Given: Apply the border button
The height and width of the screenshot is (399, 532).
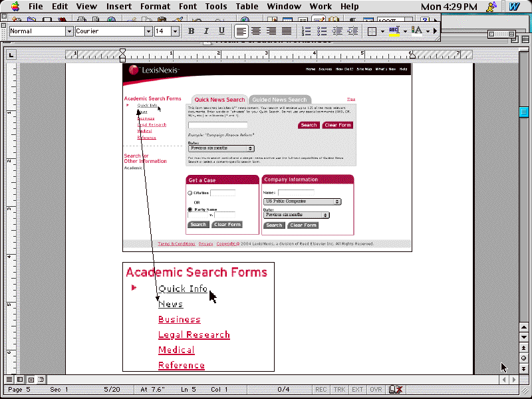Looking at the screenshot, I should 372,31.
